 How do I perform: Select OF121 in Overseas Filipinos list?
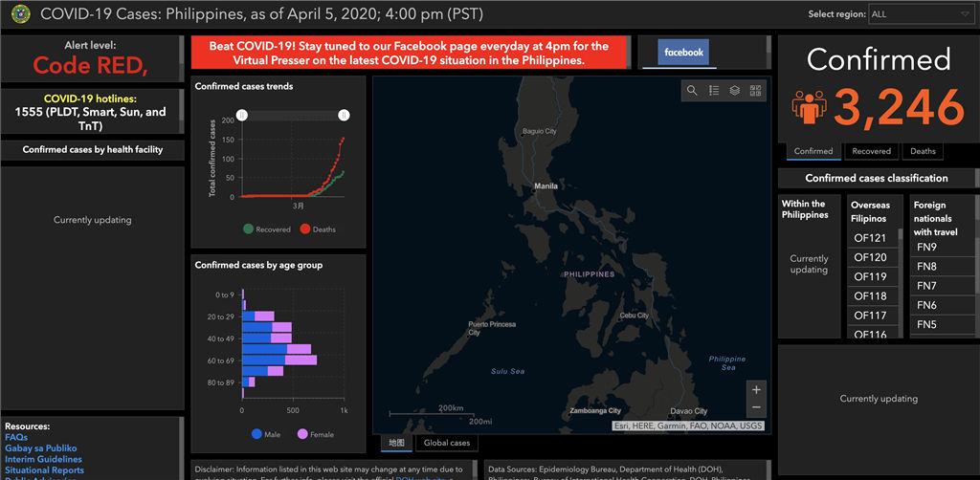(x=871, y=238)
